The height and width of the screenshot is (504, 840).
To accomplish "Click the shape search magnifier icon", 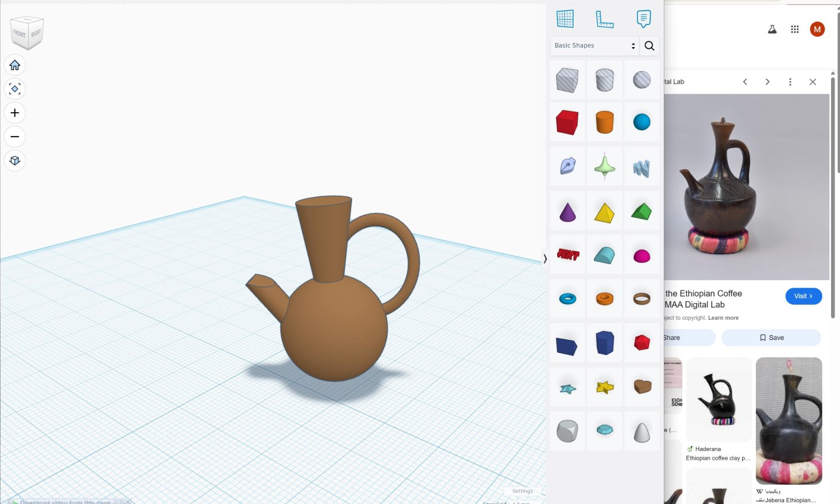I will click(650, 45).
